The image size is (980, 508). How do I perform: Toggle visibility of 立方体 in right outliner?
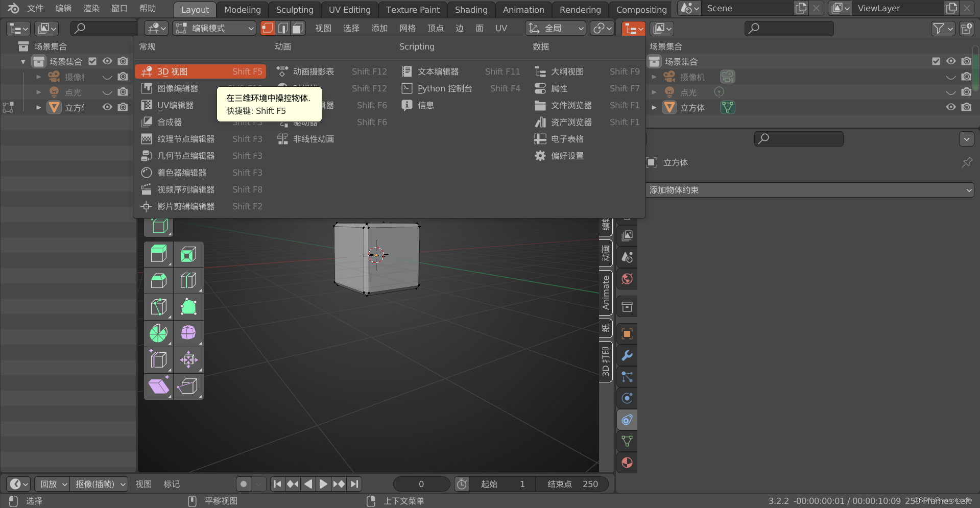[x=951, y=107]
